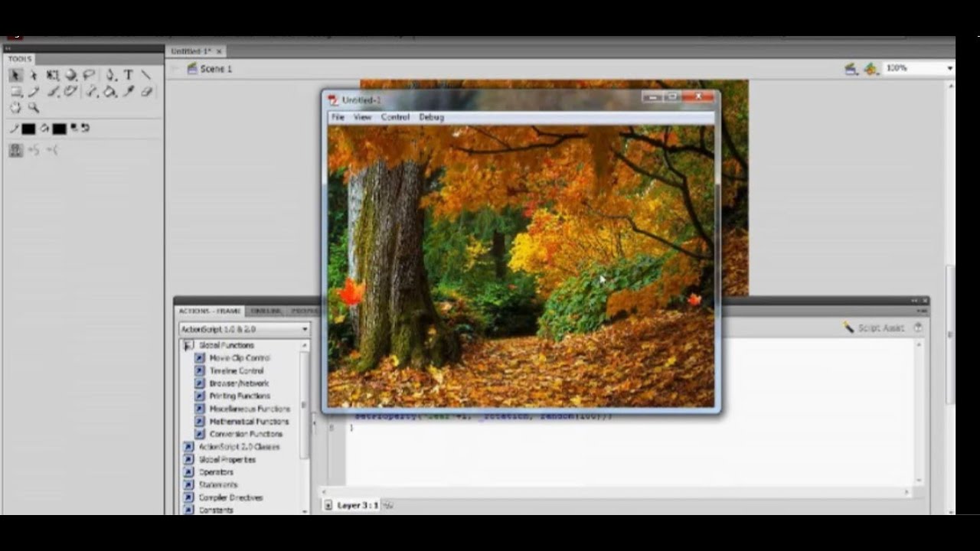
Task: Pin the active script with the pin icon
Action: click(388, 505)
